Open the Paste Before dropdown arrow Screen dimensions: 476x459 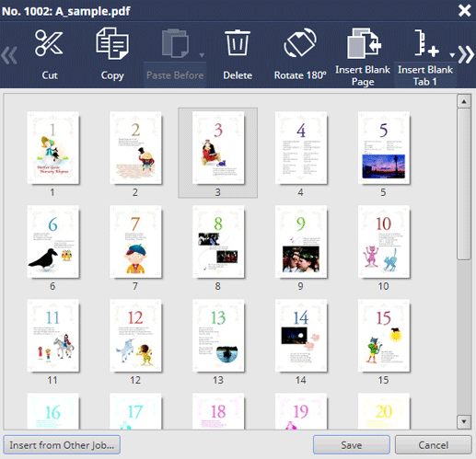pyautogui.click(x=202, y=55)
